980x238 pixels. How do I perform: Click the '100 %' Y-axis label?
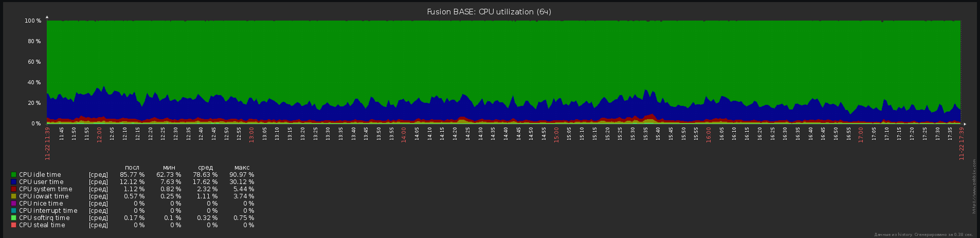(32, 21)
